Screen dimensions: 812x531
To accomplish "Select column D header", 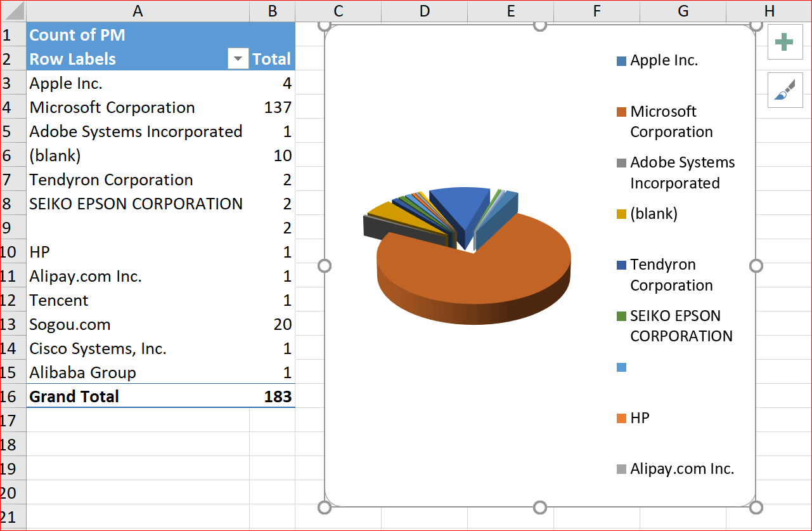I will [x=424, y=11].
